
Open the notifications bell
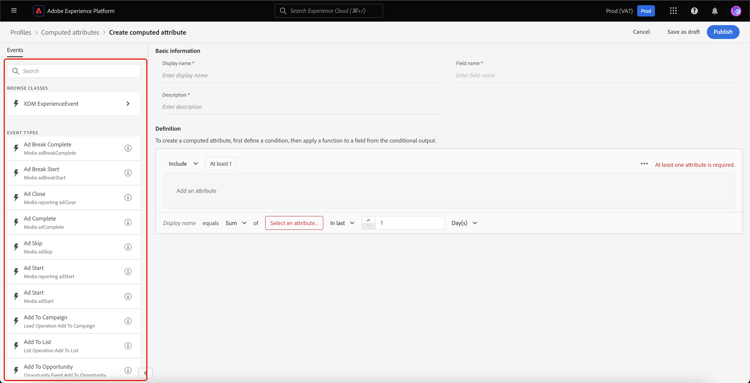point(715,11)
